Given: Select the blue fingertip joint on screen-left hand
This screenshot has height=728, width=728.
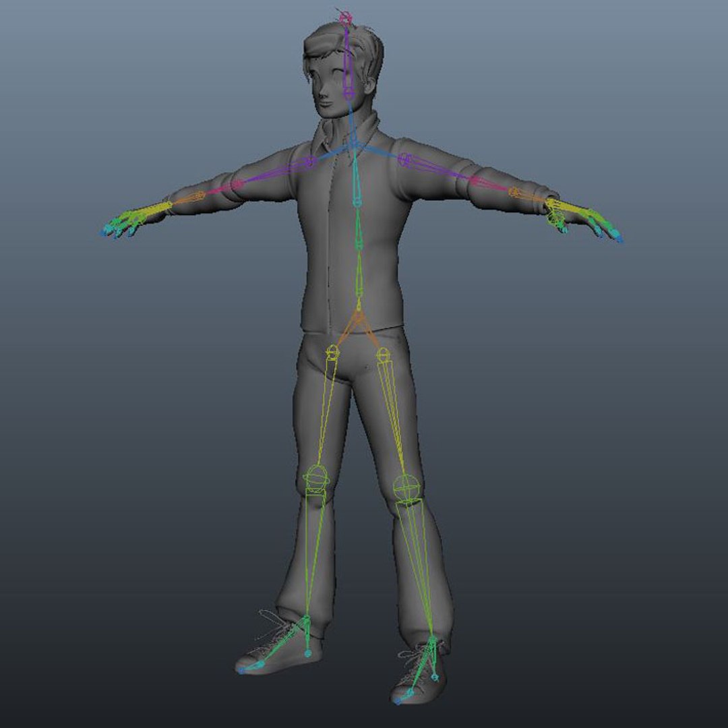Looking at the screenshot, I should click(x=103, y=233).
